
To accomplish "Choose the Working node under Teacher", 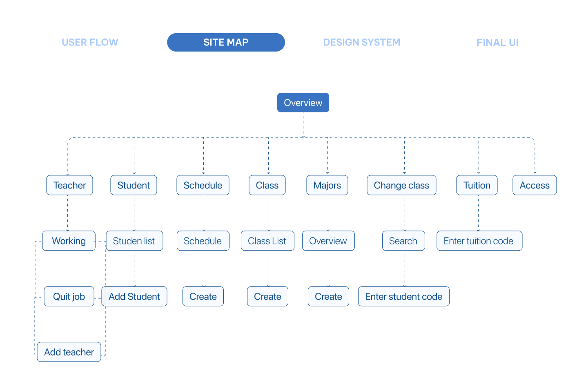I will pos(69,241).
